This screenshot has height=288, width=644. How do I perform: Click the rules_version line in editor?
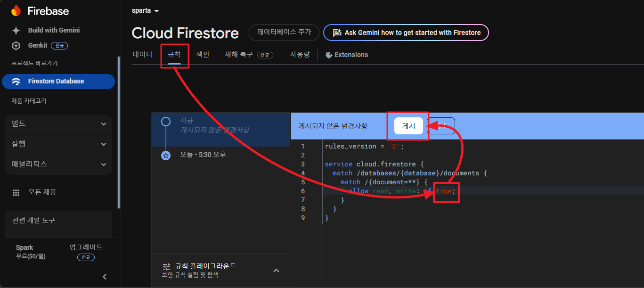(x=364, y=146)
